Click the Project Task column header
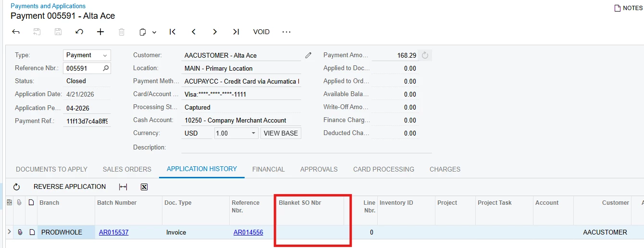The image size is (644, 248). coord(505,211)
